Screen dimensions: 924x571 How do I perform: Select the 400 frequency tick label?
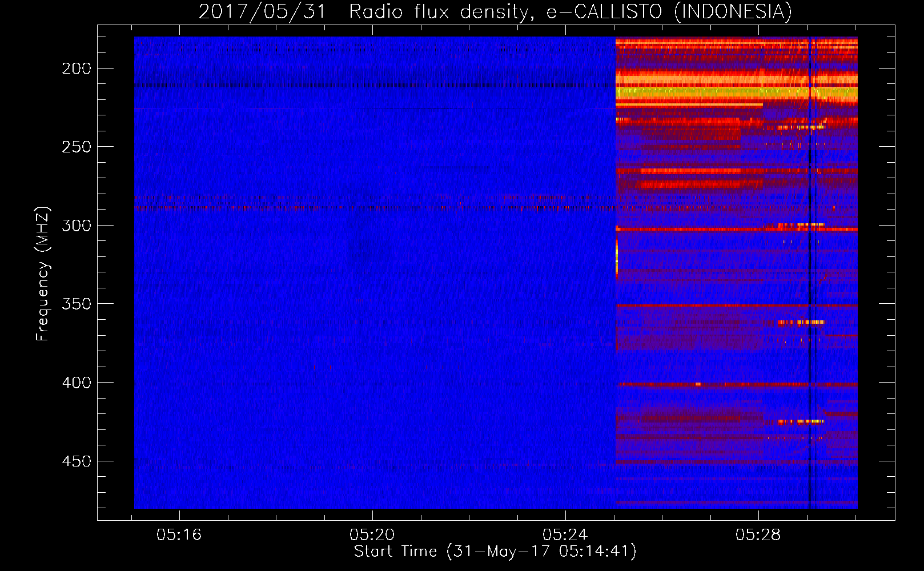click(x=77, y=383)
